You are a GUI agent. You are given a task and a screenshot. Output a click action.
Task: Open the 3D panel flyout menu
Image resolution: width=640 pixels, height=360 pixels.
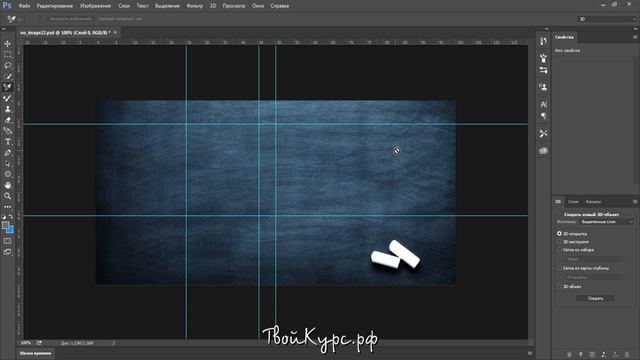tap(635, 202)
